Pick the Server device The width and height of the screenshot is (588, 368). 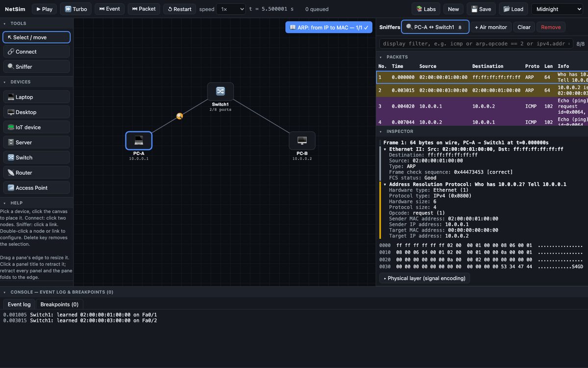(37, 142)
